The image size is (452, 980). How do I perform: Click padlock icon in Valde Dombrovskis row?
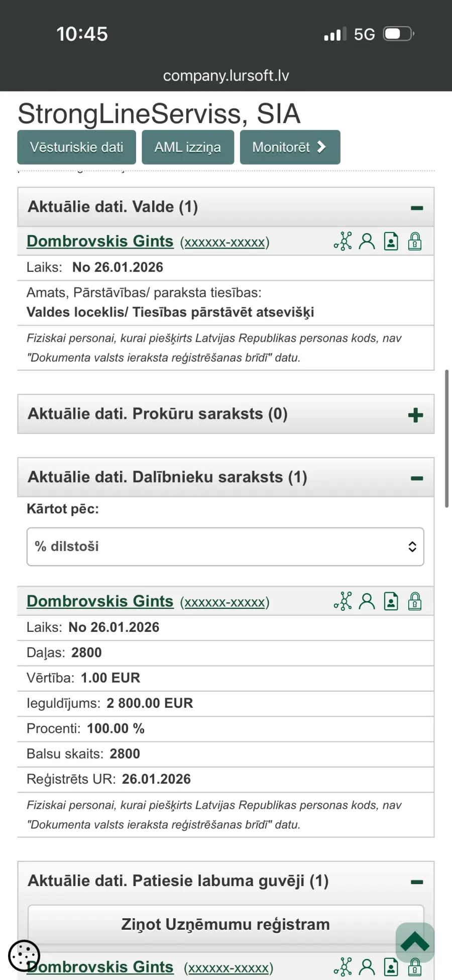415,242
